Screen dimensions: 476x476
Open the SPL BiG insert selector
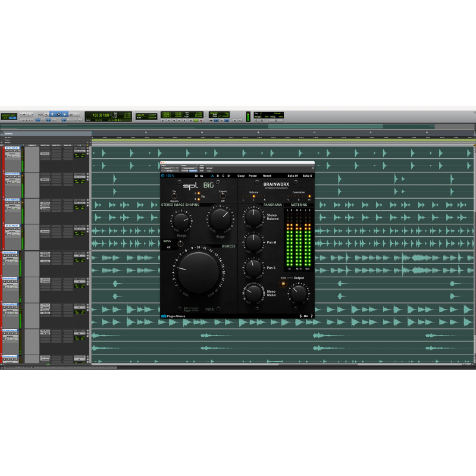point(170,171)
